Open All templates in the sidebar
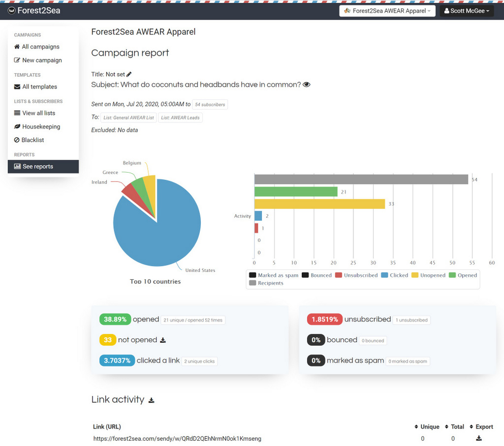Image resolution: width=504 pixels, height=446 pixels. tap(39, 87)
